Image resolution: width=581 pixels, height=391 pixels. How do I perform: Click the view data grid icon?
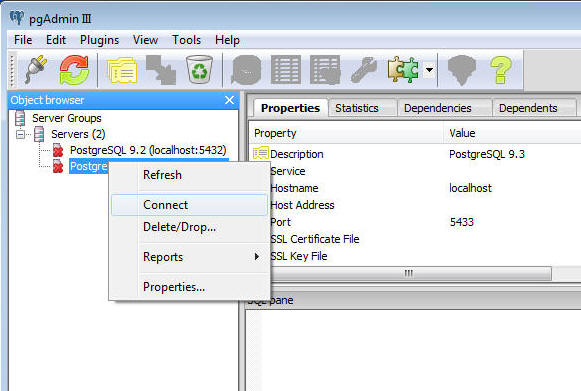pyautogui.click(x=286, y=70)
